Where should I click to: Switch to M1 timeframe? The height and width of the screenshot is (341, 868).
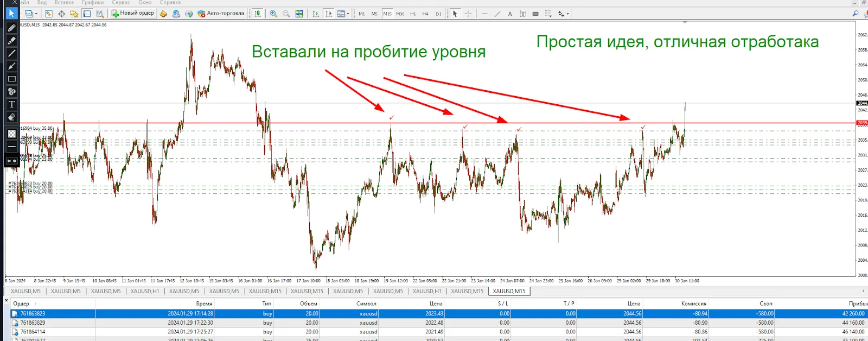click(x=362, y=14)
